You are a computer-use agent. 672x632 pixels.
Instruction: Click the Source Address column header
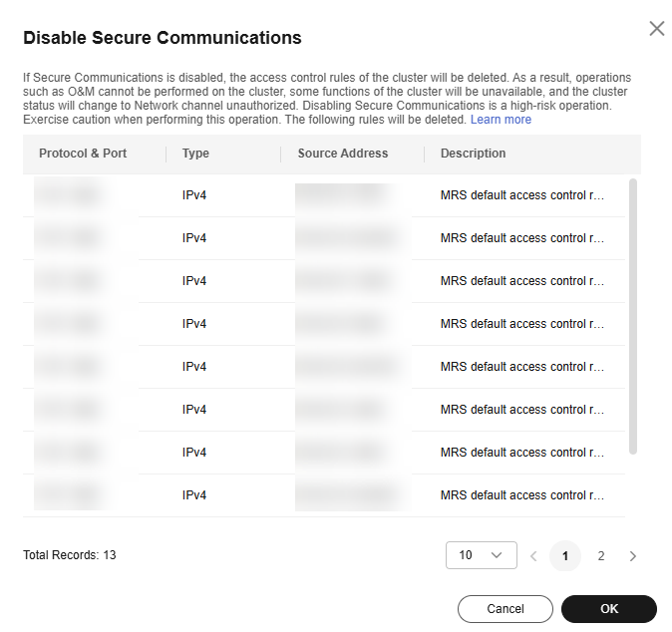tap(343, 154)
